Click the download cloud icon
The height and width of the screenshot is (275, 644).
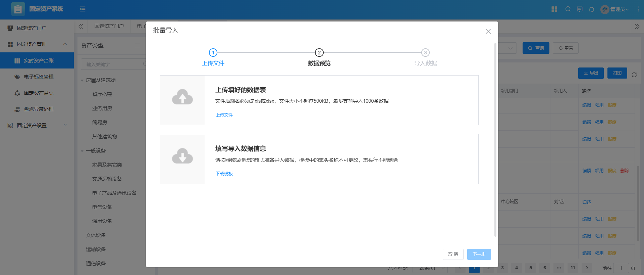[182, 156]
